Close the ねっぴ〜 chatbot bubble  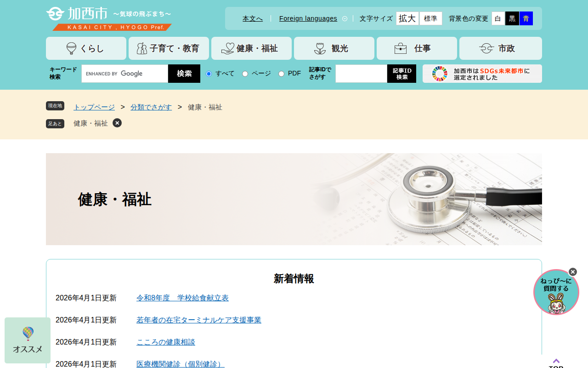573,272
